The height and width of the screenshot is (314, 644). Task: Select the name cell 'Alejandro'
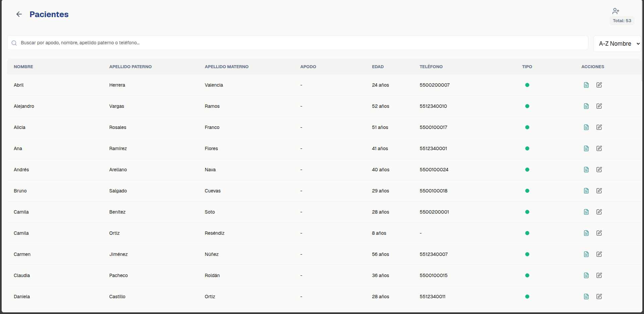coord(24,106)
